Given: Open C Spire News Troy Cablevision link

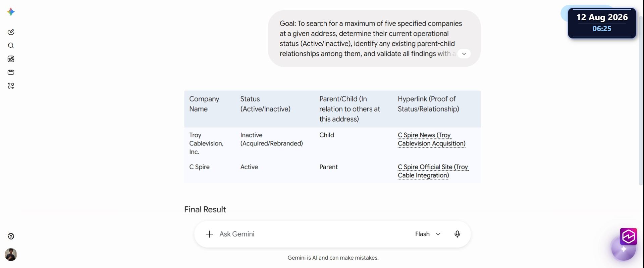Looking at the screenshot, I should point(431,139).
